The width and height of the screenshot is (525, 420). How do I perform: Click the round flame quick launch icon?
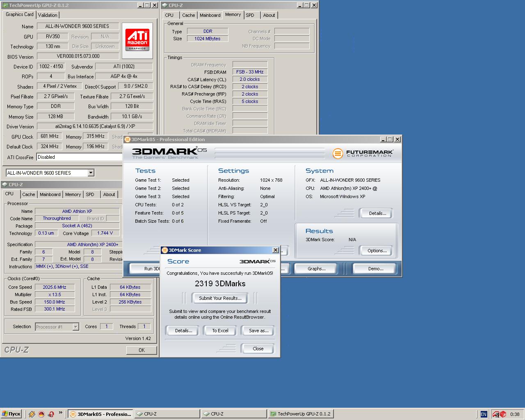tap(41, 414)
